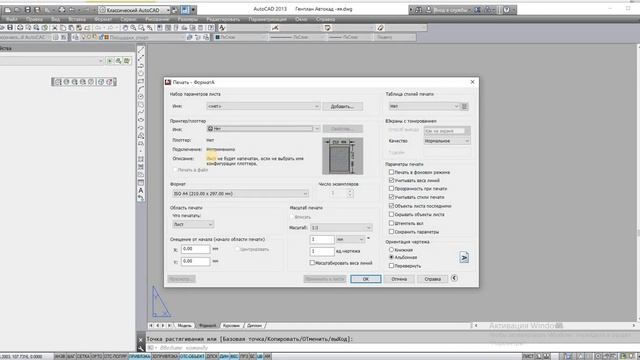Enable Сохранить параметры checkbox
The image size is (640, 360).
(x=391, y=231)
